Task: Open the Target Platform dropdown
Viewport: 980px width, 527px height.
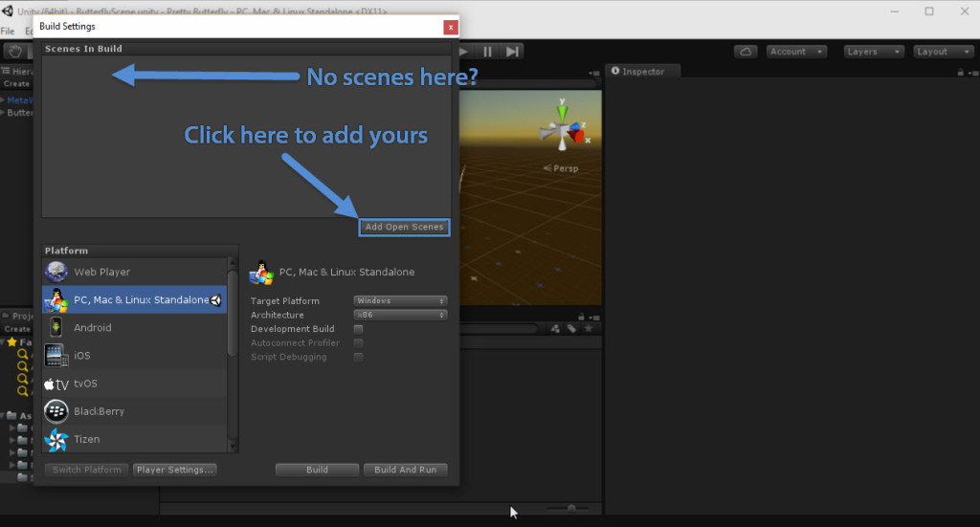Action: 400,301
